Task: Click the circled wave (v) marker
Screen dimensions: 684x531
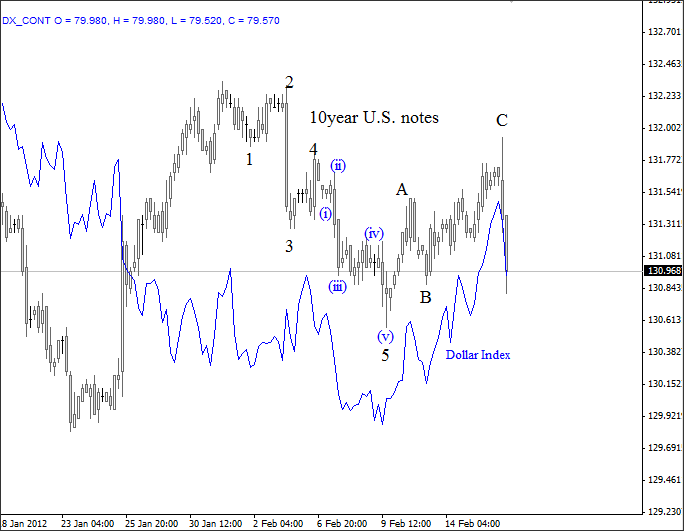Action: point(385,336)
